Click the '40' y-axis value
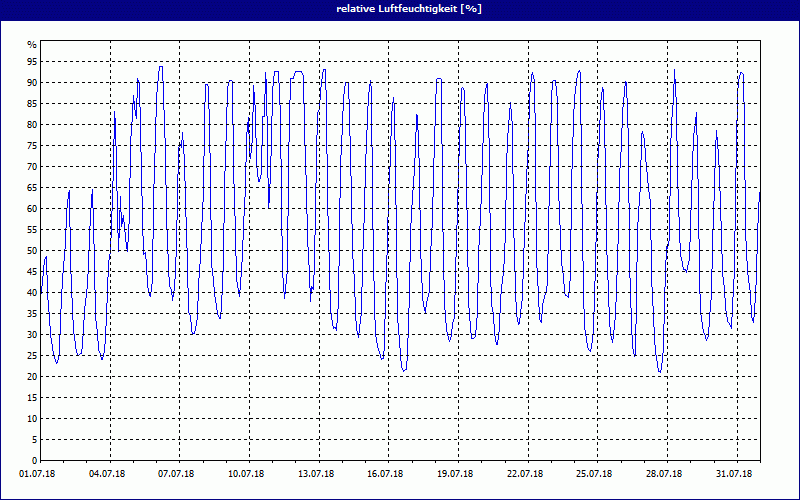 pyautogui.click(x=32, y=293)
